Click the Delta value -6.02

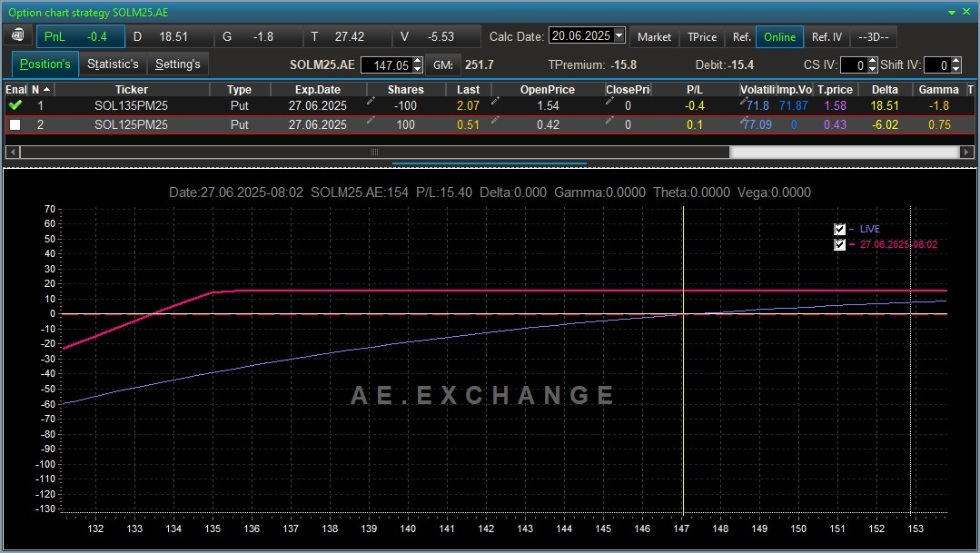885,125
